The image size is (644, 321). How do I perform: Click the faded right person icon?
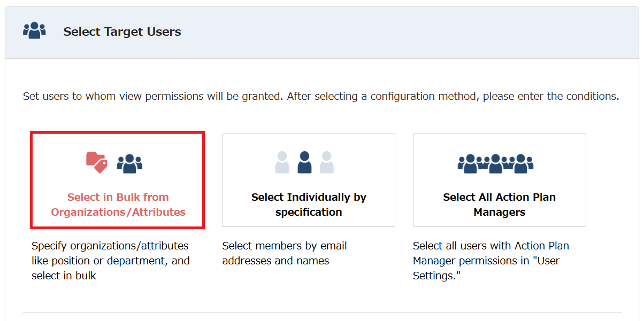326,162
